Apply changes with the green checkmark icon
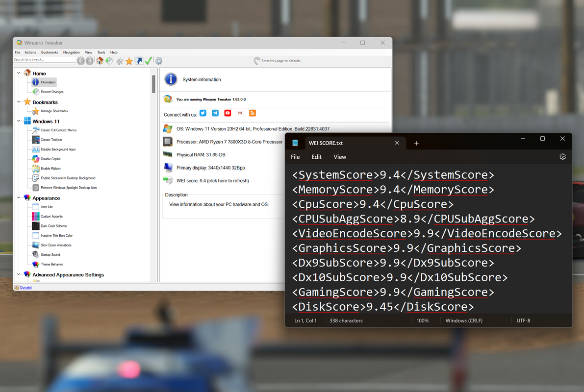The width and height of the screenshot is (584, 392). coord(148,61)
